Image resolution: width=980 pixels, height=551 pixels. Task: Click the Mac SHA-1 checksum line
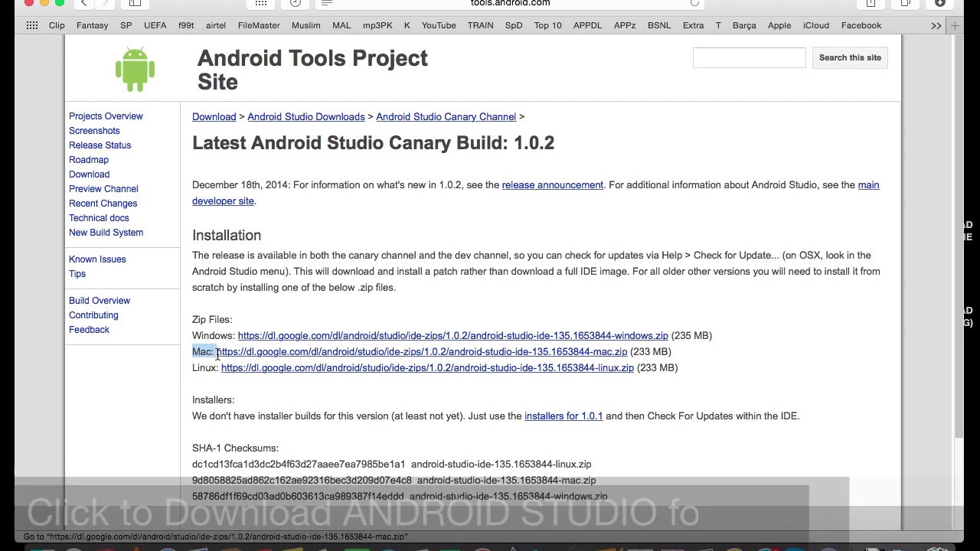394,481
